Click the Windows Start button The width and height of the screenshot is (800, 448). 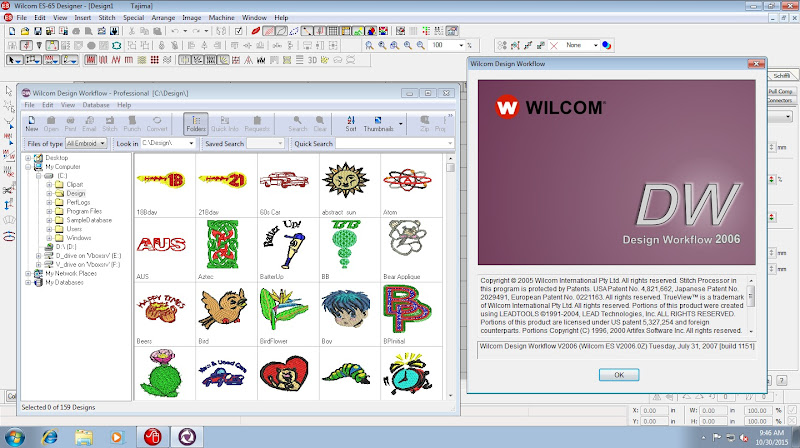click(x=15, y=437)
